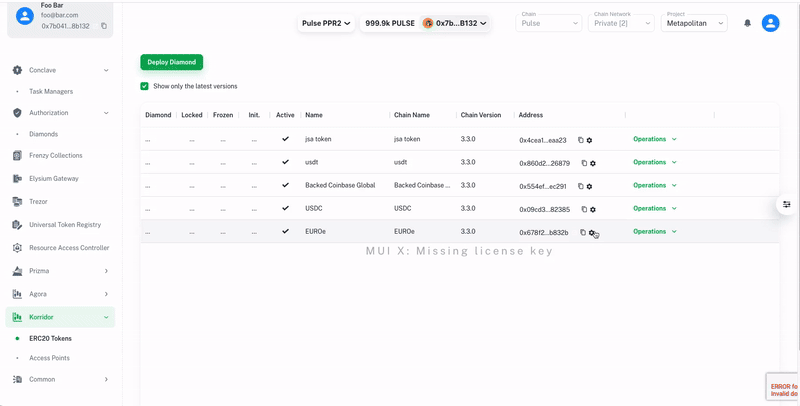
Task: Open the Chain Network selector
Action: [622, 23]
